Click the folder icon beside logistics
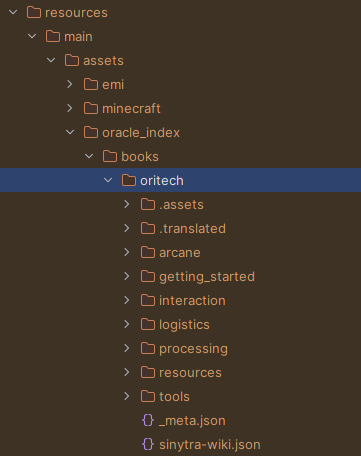 pyautogui.click(x=148, y=324)
